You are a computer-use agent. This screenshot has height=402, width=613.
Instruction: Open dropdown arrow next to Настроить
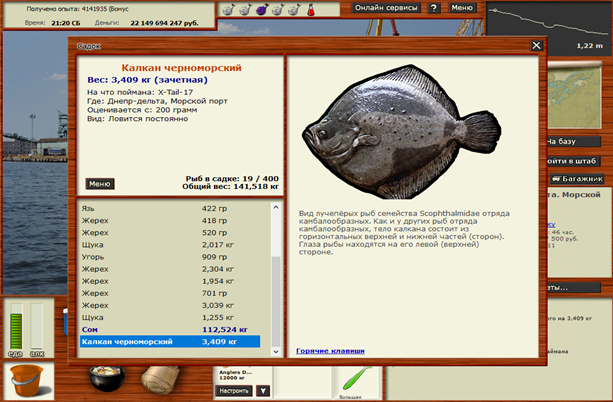click(x=263, y=391)
